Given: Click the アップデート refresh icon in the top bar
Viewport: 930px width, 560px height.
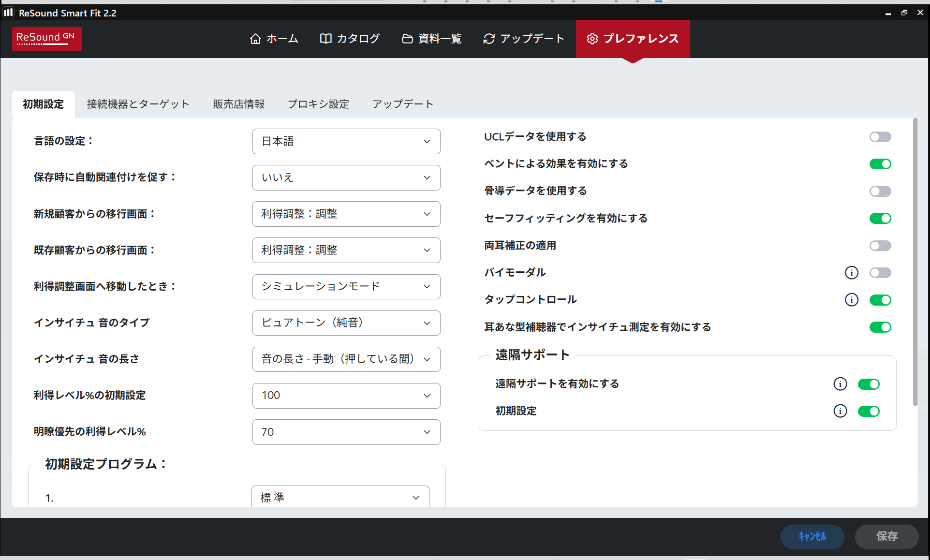Looking at the screenshot, I should click(489, 39).
